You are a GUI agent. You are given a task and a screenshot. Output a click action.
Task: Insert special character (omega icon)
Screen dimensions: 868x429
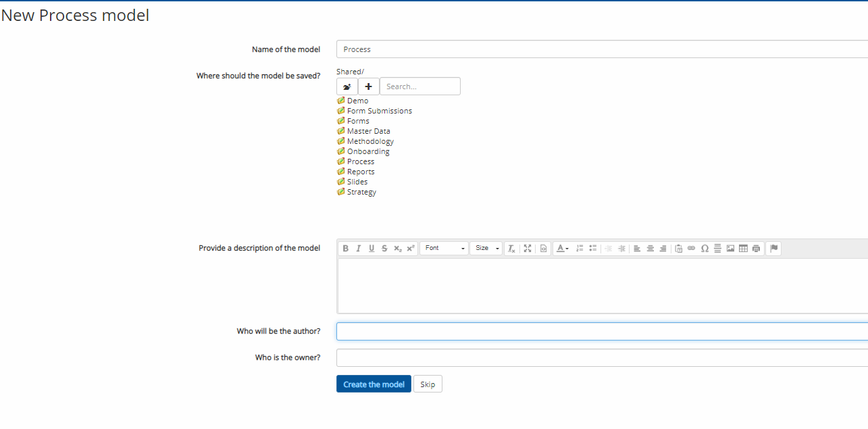(x=705, y=249)
